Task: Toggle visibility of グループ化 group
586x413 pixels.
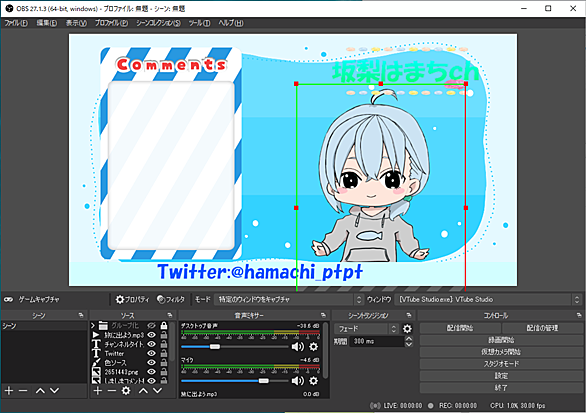Action: [x=151, y=326]
